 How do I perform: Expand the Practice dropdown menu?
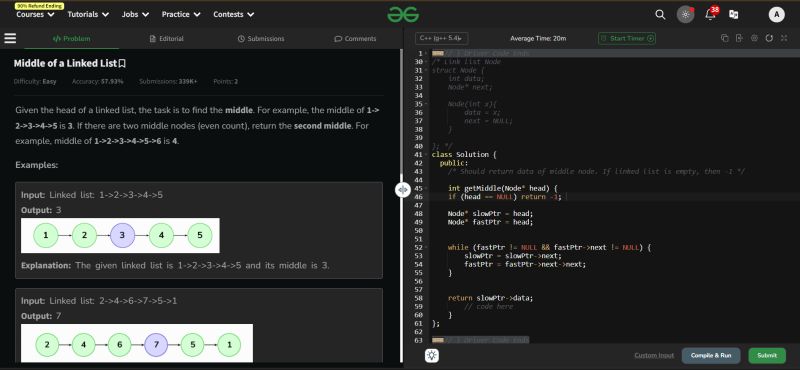tap(181, 15)
